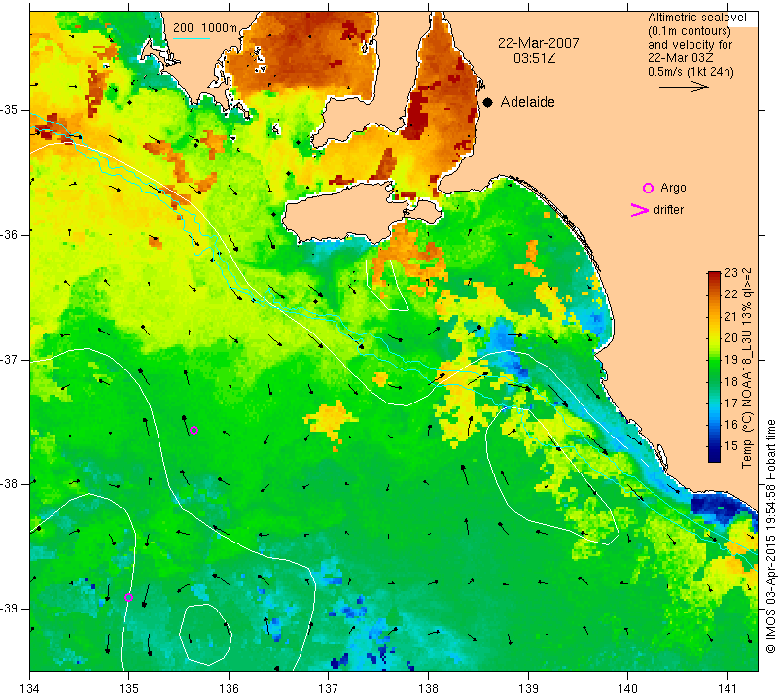Click the magenta Argo circle in the legend

pos(648,188)
